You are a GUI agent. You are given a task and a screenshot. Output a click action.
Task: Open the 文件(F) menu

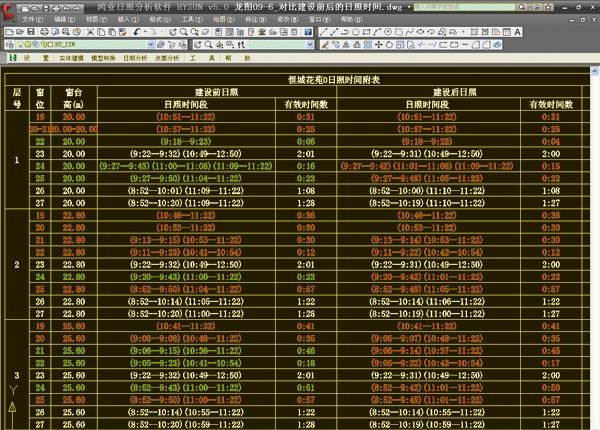(x=33, y=19)
